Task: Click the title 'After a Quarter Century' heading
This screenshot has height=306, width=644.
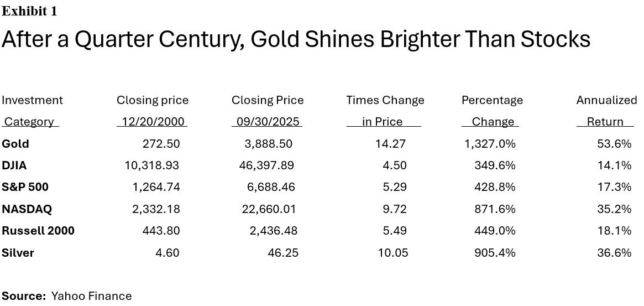Action: [x=296, y=39]
